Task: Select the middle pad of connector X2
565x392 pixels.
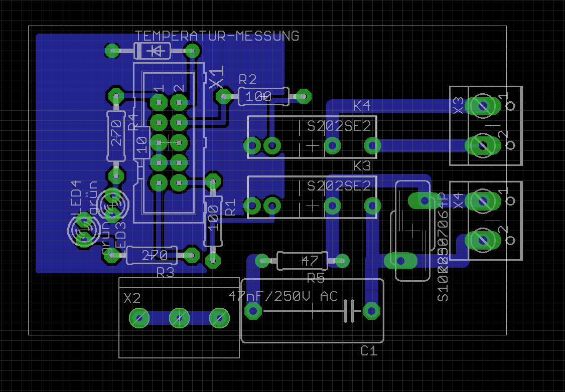Action: 179,318
